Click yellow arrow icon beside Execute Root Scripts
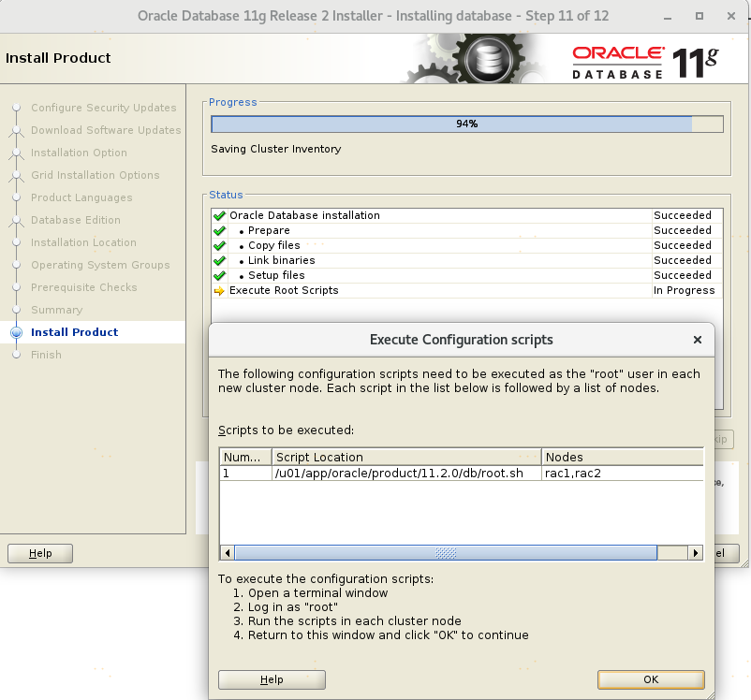Screen dimensions: 751x700 pos(219,290)
